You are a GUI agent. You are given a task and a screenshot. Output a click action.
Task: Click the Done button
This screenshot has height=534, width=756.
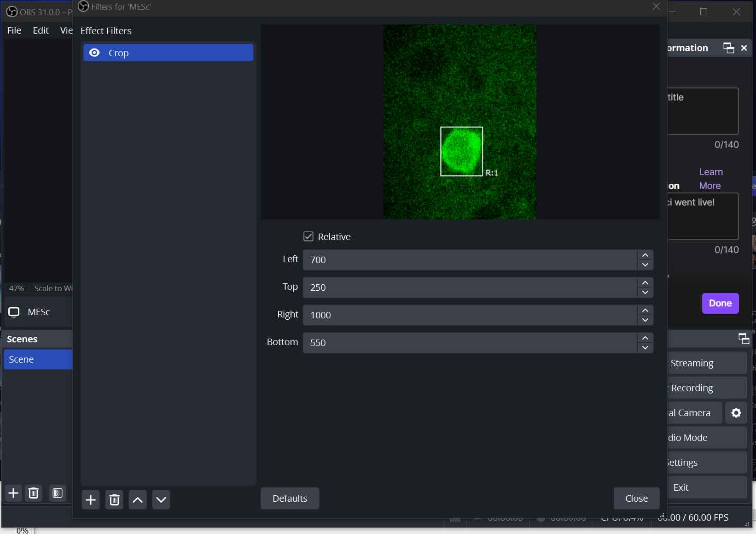[x=720, y=303]
